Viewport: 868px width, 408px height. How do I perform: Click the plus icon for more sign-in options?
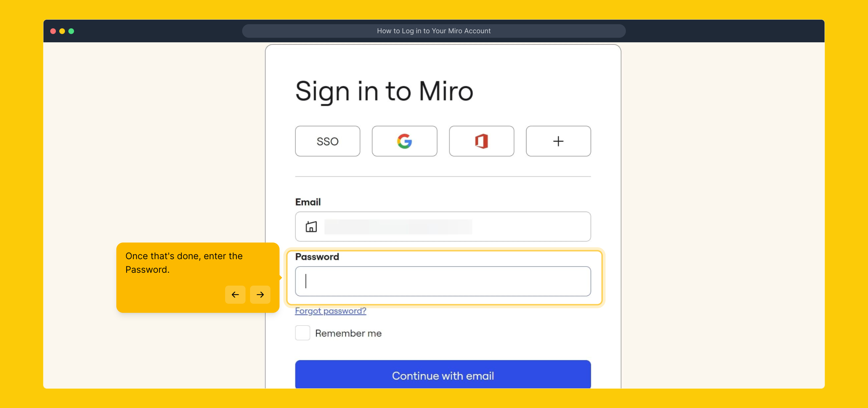pos(558,141)
